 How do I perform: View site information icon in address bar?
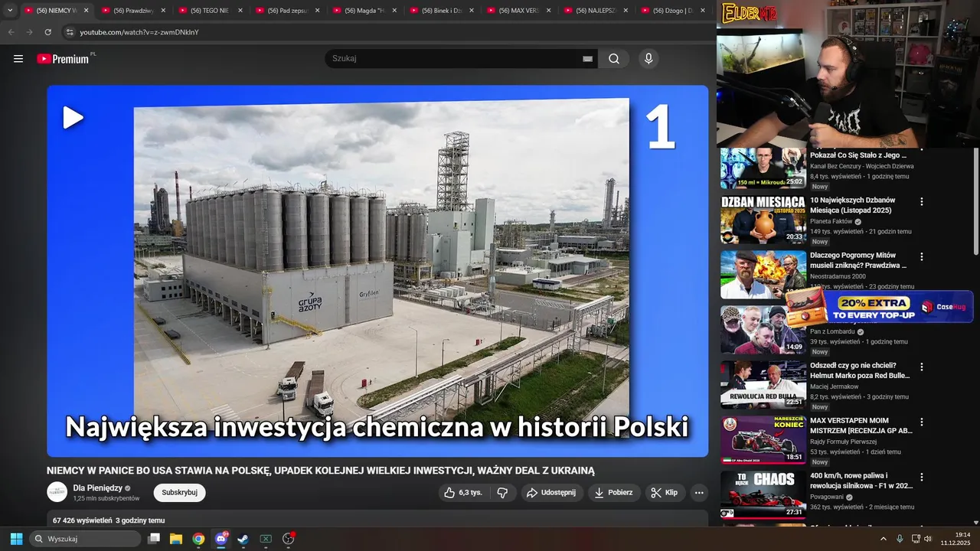(x=70, y=32)
